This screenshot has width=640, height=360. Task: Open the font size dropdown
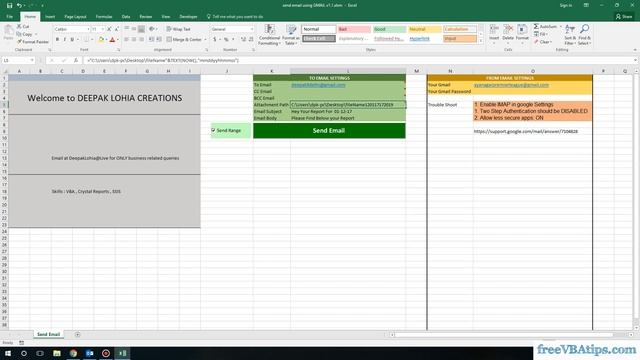pyautogui.click(x=102, y=29)
